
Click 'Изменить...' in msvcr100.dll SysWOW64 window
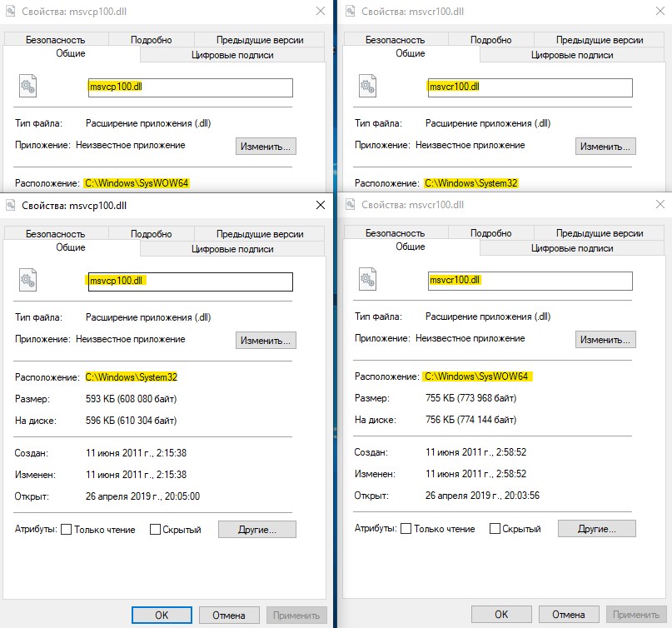pyautogui.click(x=605, y=340)
